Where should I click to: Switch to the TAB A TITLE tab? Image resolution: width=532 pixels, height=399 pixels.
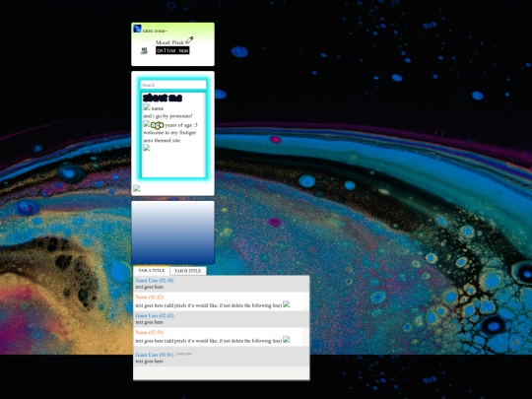(152, 270)
